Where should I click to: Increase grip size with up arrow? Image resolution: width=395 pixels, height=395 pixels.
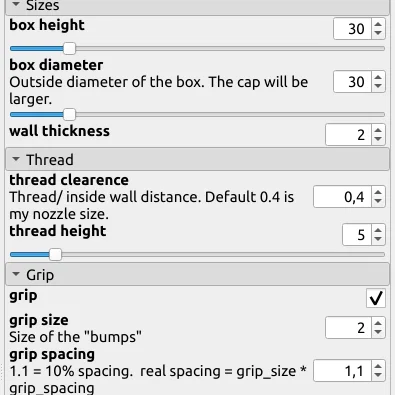[378, 323]
